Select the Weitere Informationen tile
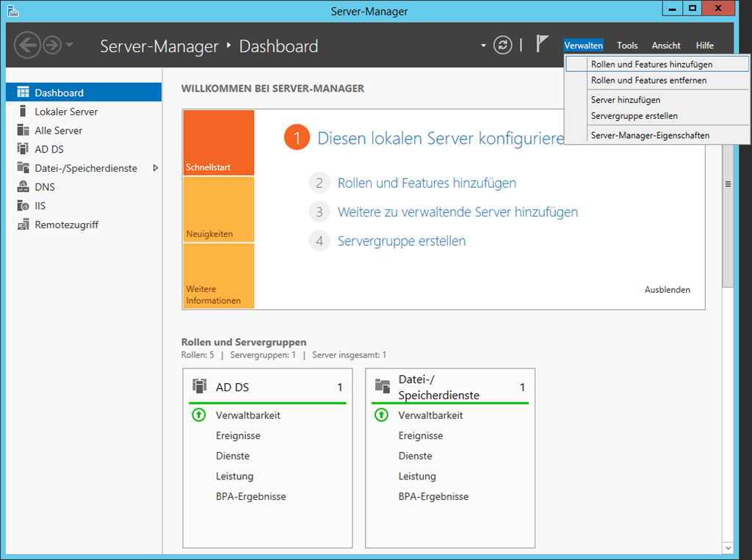The width and height of the screenshot is (752, 560). (x=219, y=276)
